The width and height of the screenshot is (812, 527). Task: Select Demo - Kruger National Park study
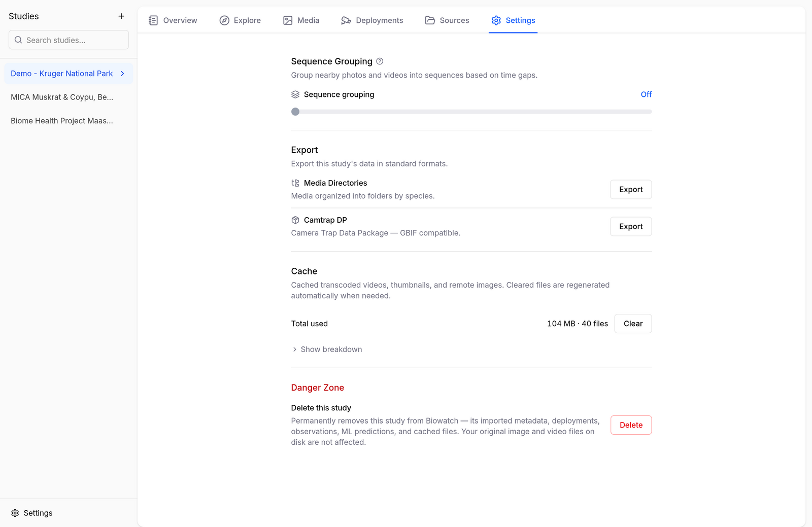pyautogui.click(x=69, y=74)
